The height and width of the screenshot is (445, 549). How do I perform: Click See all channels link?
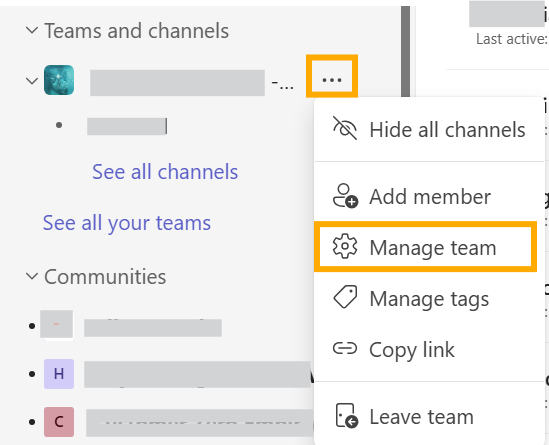click(x=165, y=172)
